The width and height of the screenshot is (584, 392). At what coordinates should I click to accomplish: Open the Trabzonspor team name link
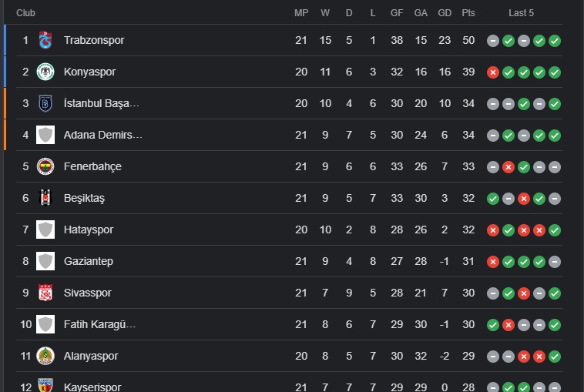pyautogui.click(x=94, y=40)
